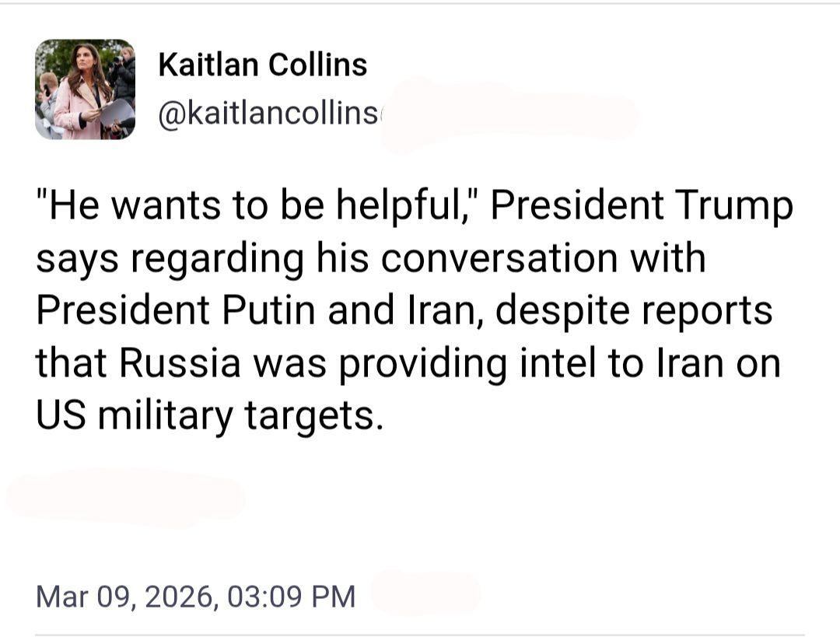Click the quote "He wants to be helpful,"
840x637 pixels.
[x=256, y=205]
